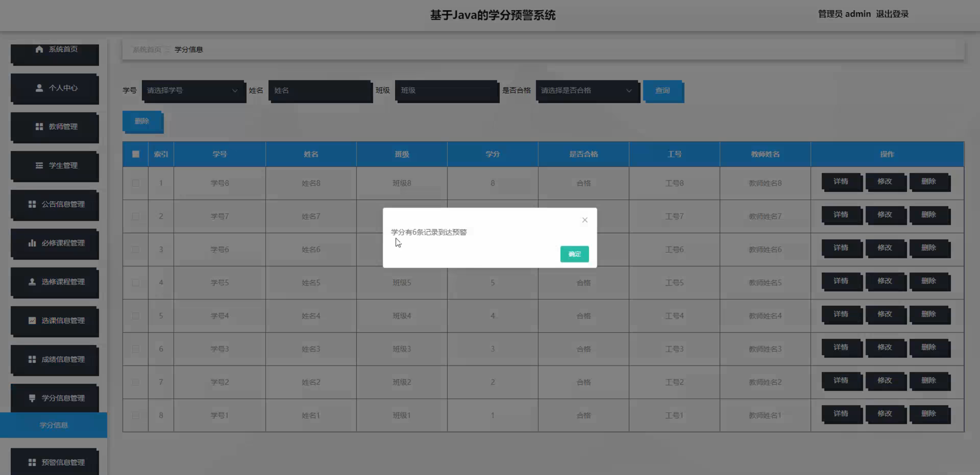The image size is (980, 475).
Task: Toggle the select-all checkbox in the table header
Action: pyautogui.click(x=136, y=154)
